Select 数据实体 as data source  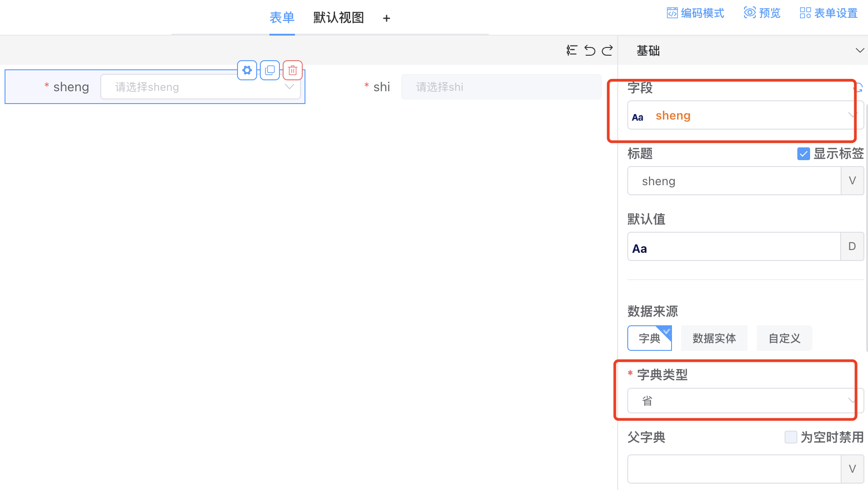714,338
